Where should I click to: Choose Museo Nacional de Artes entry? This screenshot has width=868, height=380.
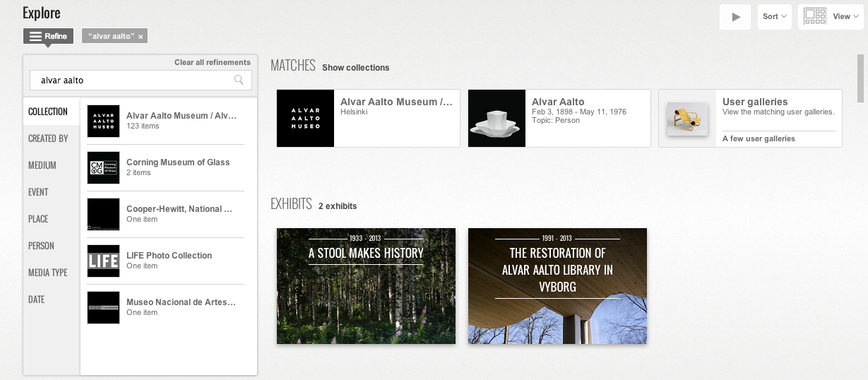tap(165, 307)
